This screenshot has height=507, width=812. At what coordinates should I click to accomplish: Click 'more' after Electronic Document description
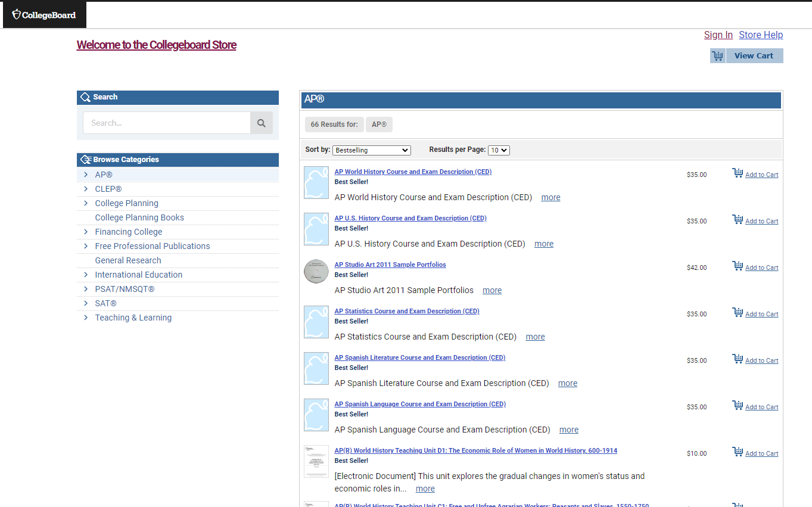[x=425, y=489]
